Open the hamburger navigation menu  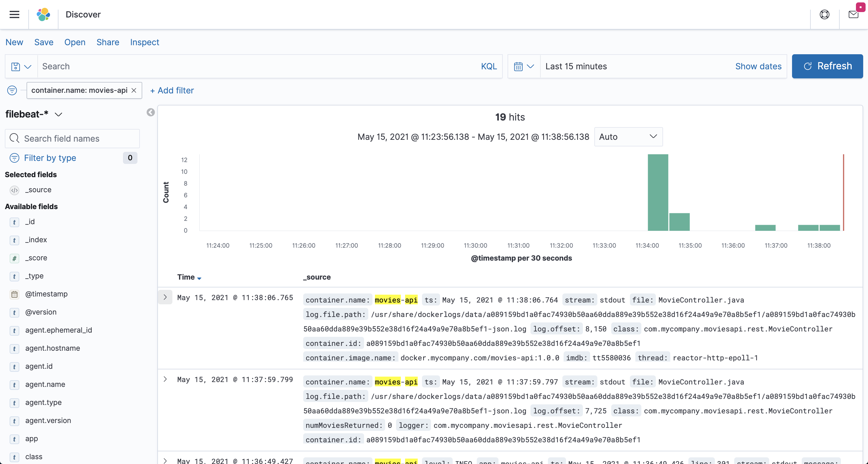14,14
